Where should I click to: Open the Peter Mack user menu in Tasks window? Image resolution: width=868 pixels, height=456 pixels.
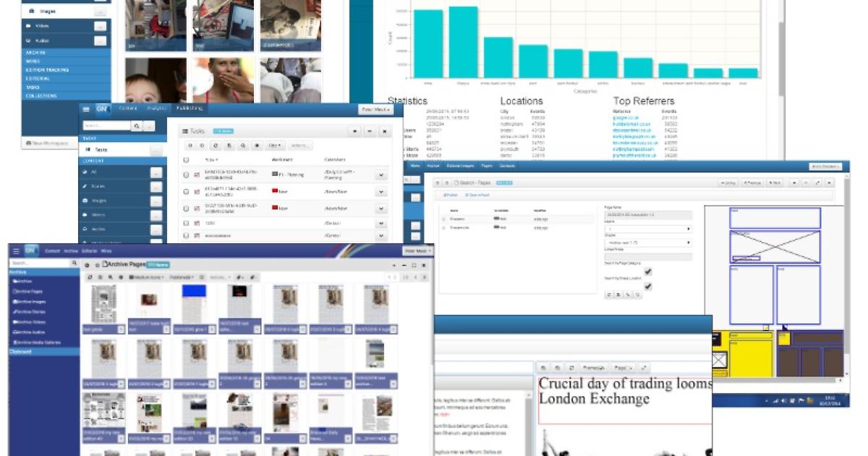click(x=376, y=109)
